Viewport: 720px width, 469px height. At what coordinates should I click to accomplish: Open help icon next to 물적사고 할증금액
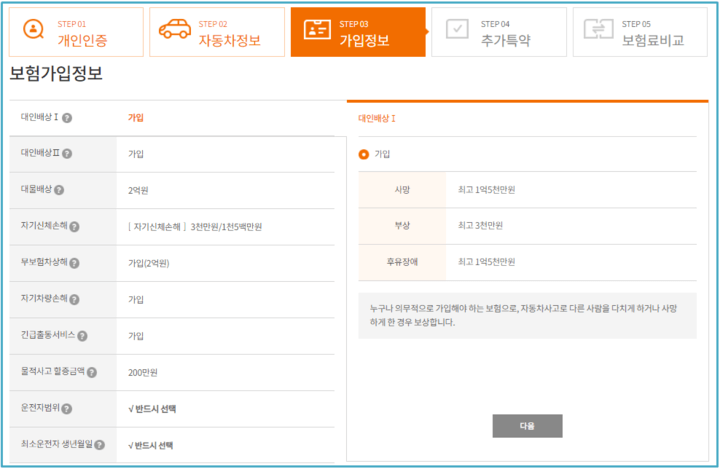click(x=92, y=372)
